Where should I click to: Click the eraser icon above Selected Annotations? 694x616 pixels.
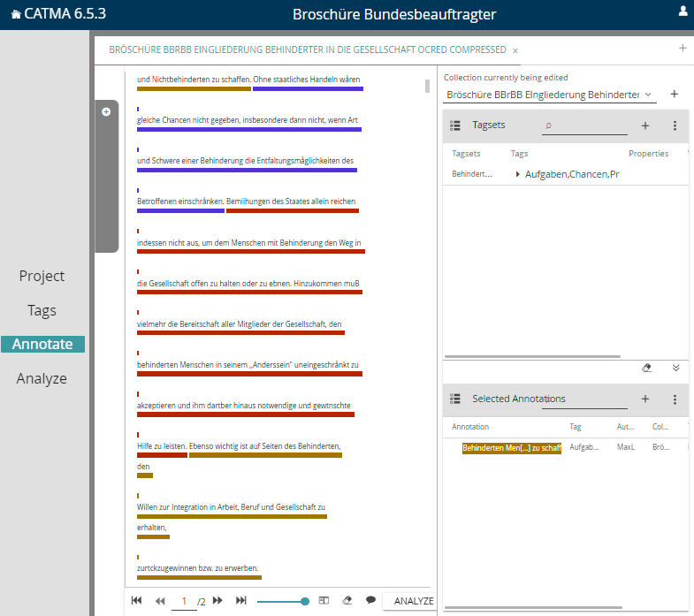tap(646, 368)
